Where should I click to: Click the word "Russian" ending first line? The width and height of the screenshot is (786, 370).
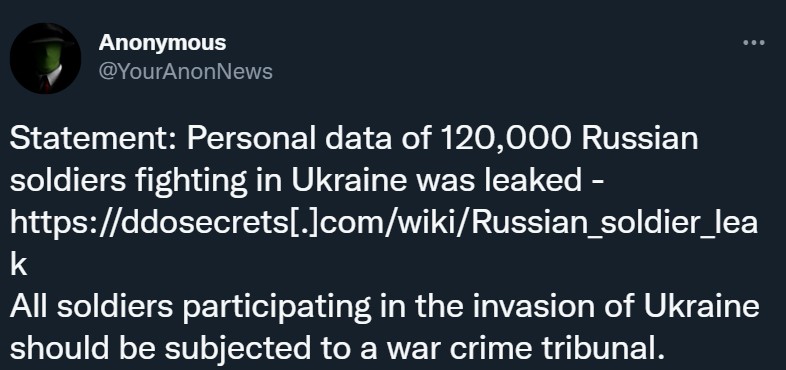(x=640, y=139)
